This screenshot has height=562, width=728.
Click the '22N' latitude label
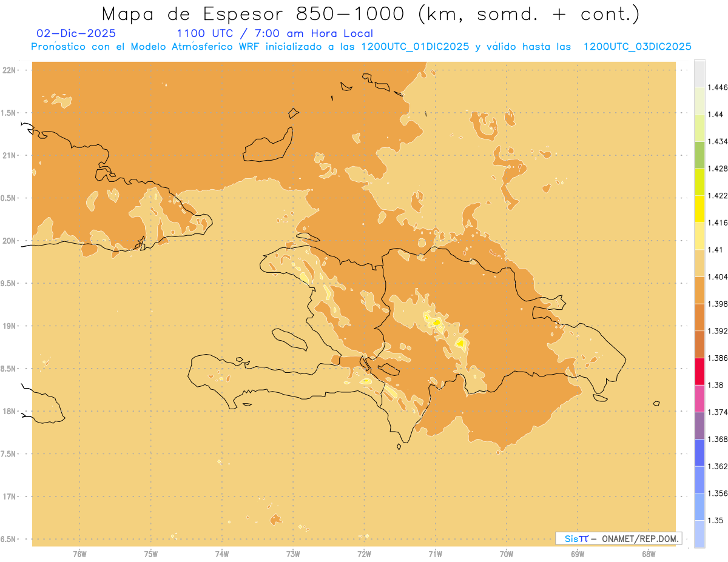click(x=9, y=70)
